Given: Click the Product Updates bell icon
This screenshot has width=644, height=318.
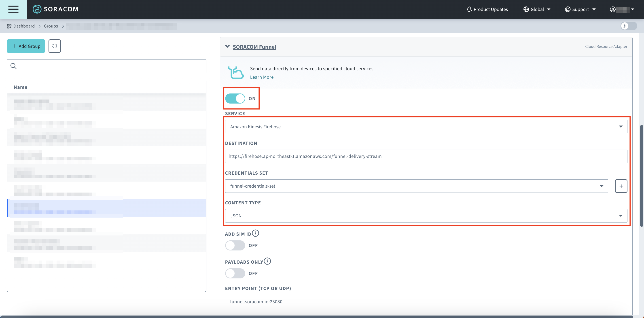Looking at the screenshot, I should 469,9.
